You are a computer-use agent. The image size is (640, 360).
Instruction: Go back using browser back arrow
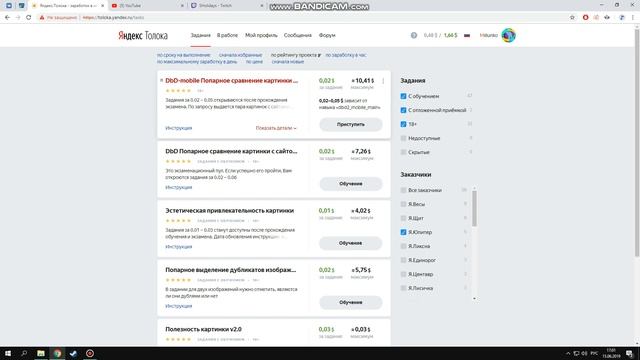point(7,18)
